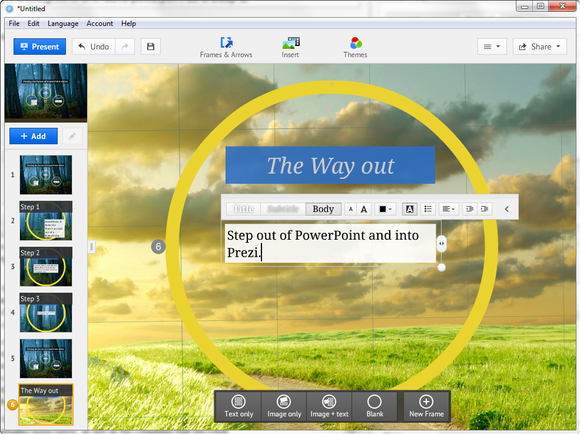Click the edit path pencil icon
The image size is (580, 434).
tap(72, 136)
